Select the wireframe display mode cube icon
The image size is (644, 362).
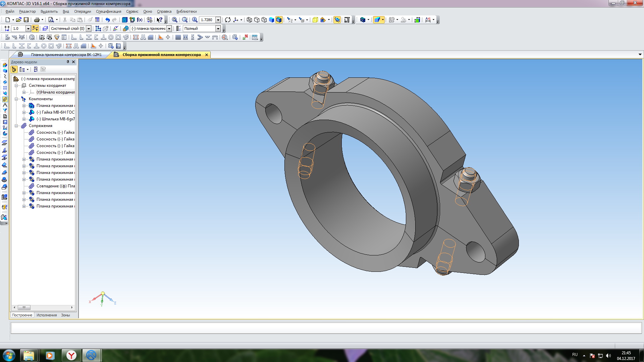tap(249, 20)
